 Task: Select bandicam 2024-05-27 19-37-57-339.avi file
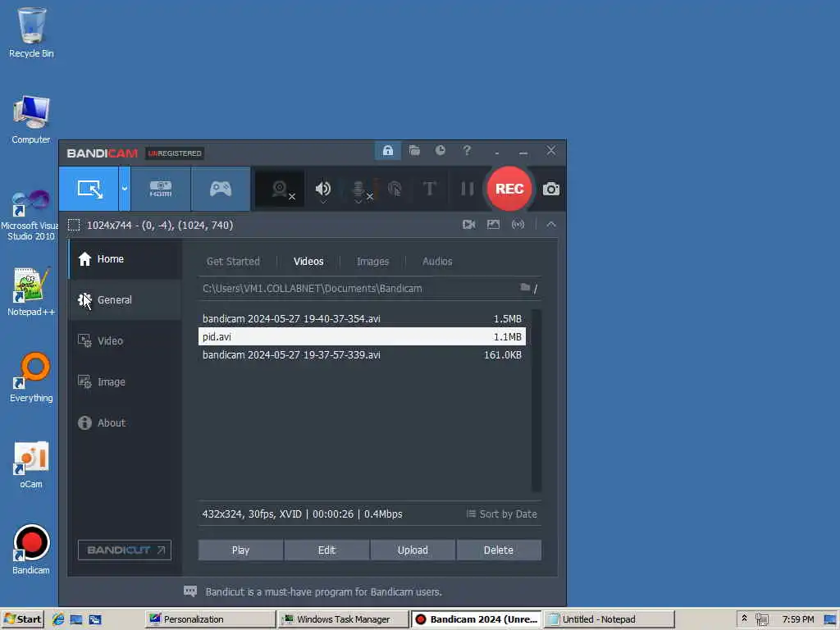pos(362,354)
